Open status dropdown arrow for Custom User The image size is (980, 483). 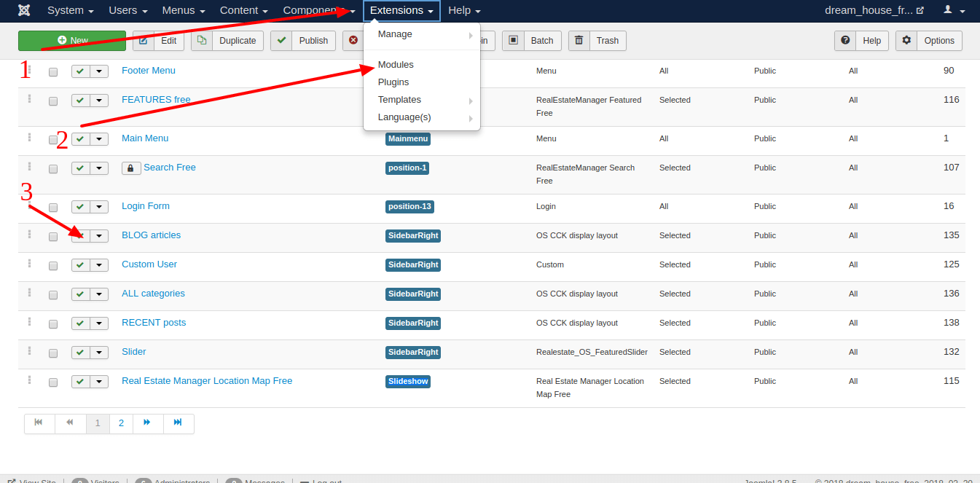point(99,265)
